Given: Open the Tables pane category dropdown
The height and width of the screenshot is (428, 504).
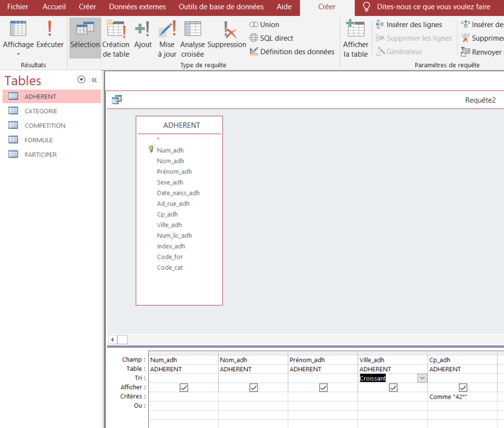Looking at the screenshot, I should tap(82, 80).
